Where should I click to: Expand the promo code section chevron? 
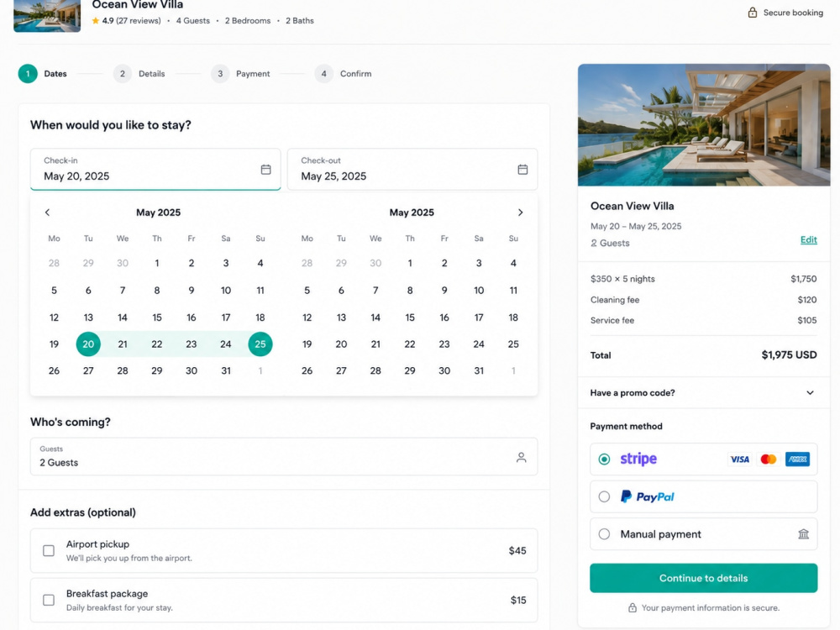click(x=810, y=392)
